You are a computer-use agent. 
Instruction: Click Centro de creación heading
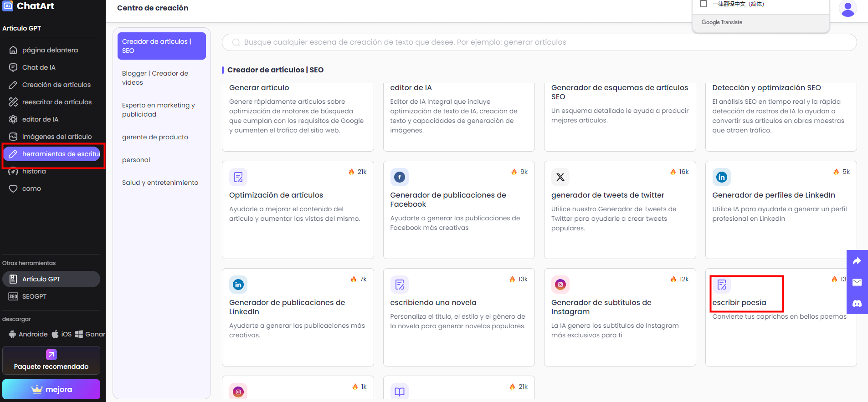point(153,8)
